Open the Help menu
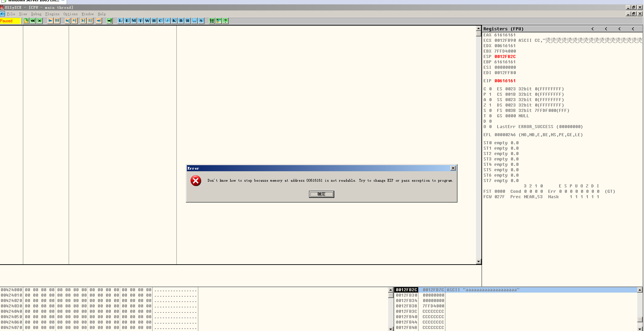This screenshot has width=644, height=331. coord(102,14)
